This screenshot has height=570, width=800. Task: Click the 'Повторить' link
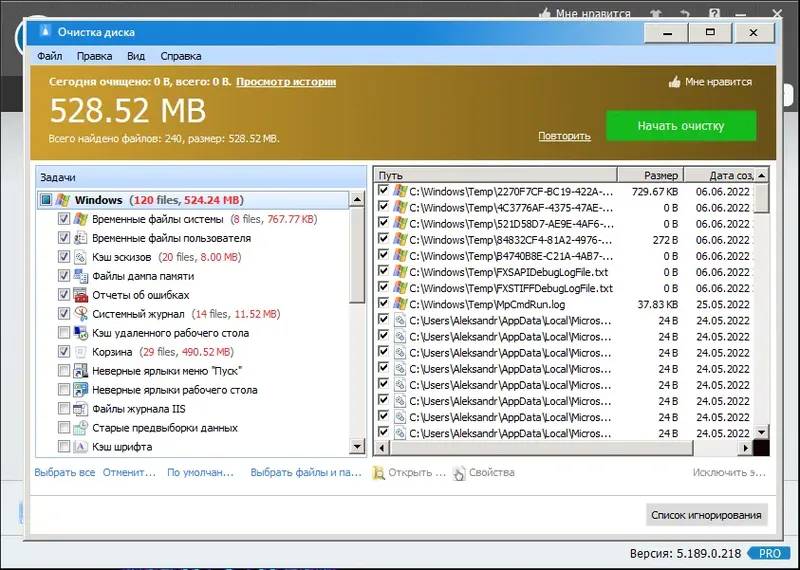coord(564,136)
